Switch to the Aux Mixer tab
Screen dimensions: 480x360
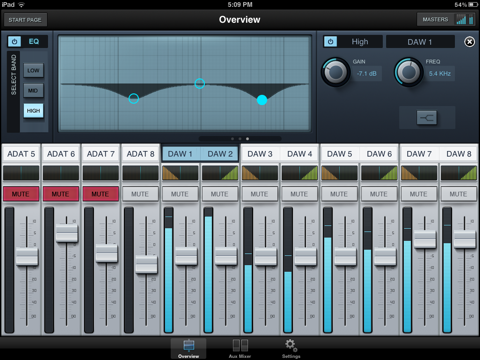click(x=240, y=349)
